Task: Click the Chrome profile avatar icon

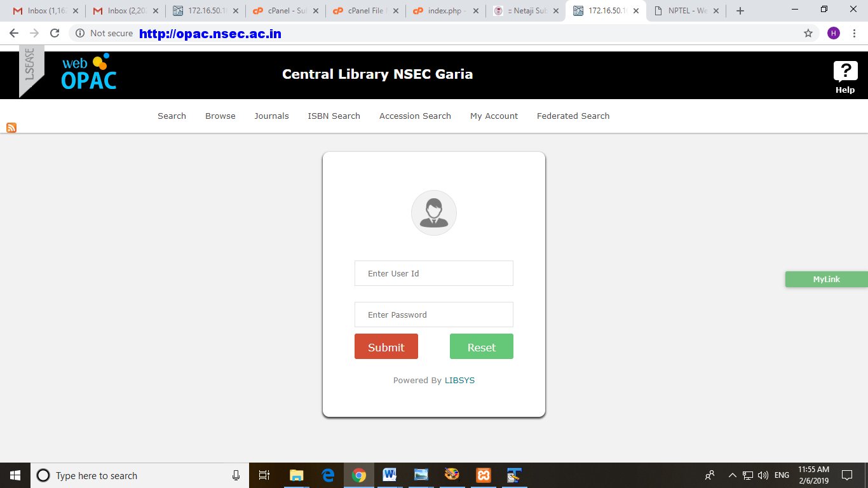Action: [x=833, y=33]
